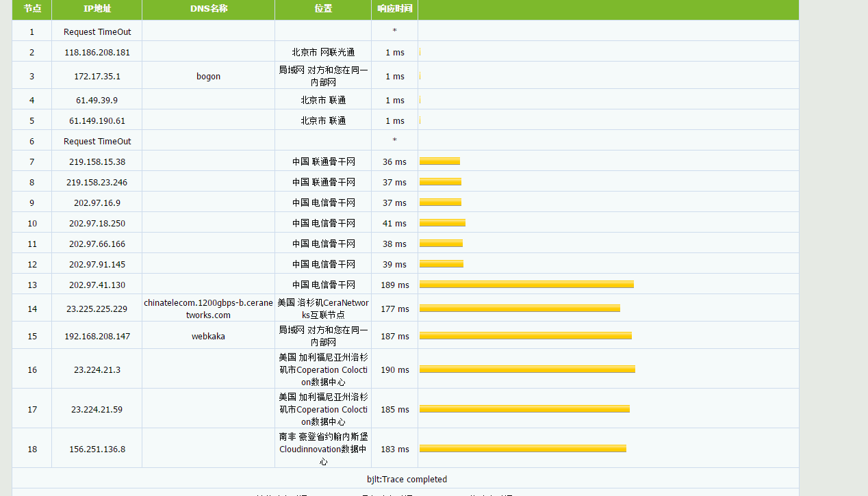
Task: Select IP address 118.186.208.181
Action: tap(97, 53)
